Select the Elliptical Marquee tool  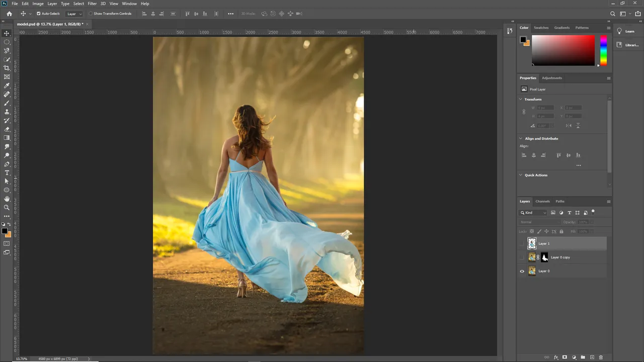point(7,42)
